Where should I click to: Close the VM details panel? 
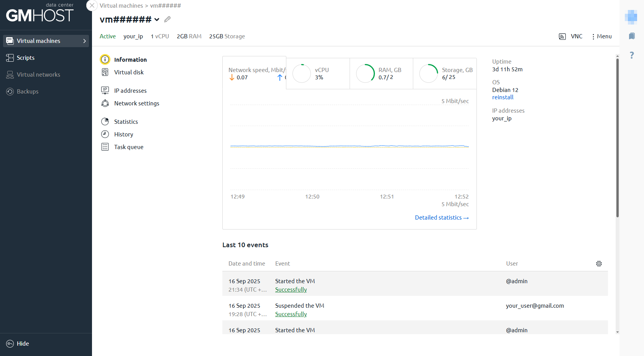pyautogui.click(x=92, y=6)
